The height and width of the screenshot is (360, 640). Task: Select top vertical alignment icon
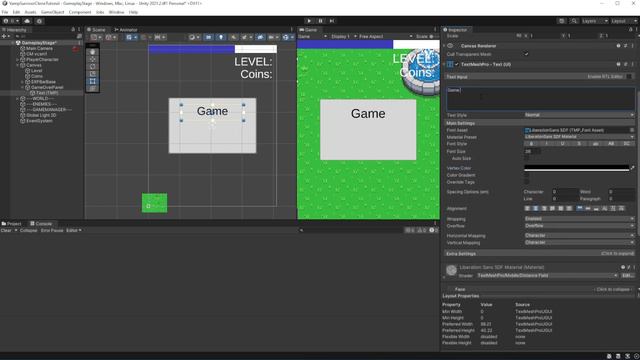point(580,209)
